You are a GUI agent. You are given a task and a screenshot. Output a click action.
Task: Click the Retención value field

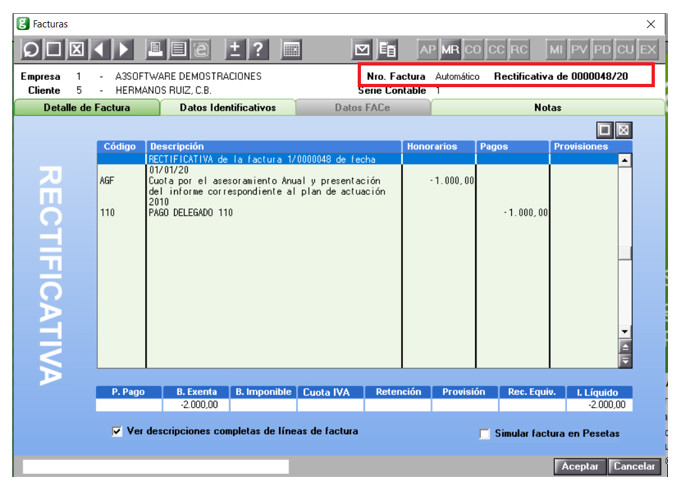pos(397,405)
